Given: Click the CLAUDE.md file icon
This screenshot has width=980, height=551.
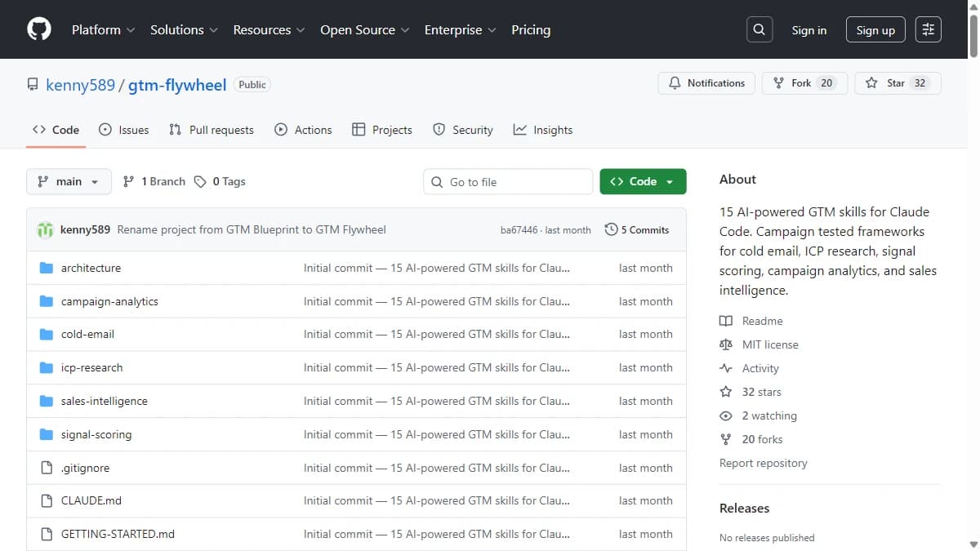Looking at the screenshot, I should point(47,500).
